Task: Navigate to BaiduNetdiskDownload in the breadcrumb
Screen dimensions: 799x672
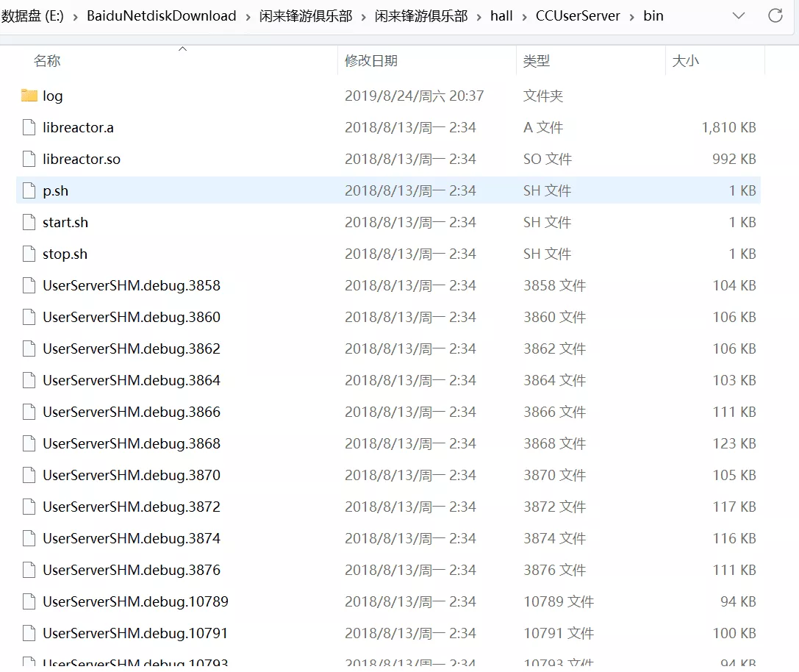Action: [x=161, y=15]
